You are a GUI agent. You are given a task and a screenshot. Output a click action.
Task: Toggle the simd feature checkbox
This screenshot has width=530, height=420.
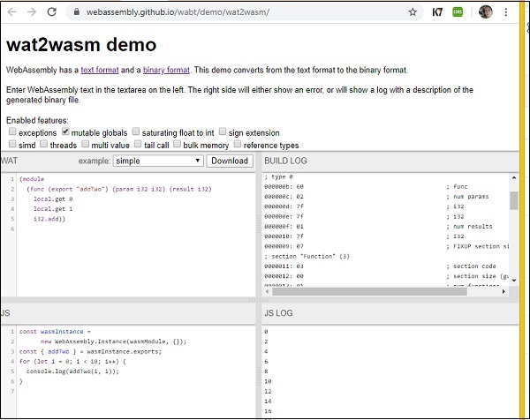pyautogui.click(x=11, y=144)
